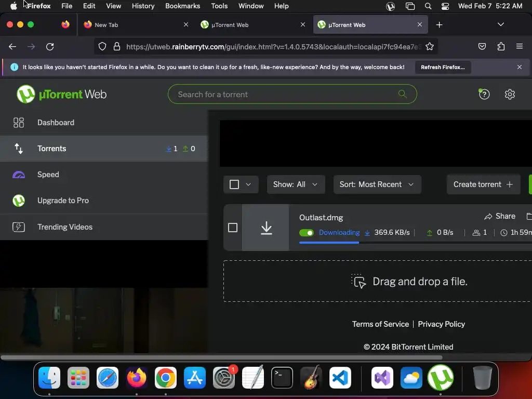Click the horizontal page scrollbar
This screenshot has height=399, width=532.
tap(221, 357)
